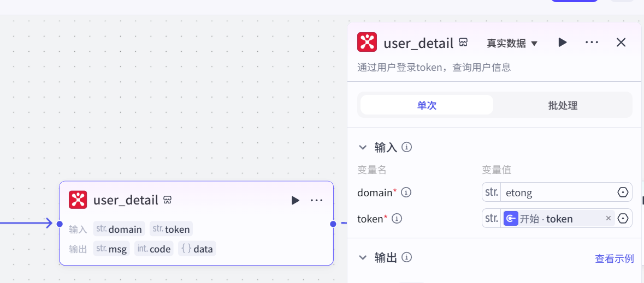This screenshot has height=283, width=644.
Task: Close the user_detail configuration panel
Action: 621,43
